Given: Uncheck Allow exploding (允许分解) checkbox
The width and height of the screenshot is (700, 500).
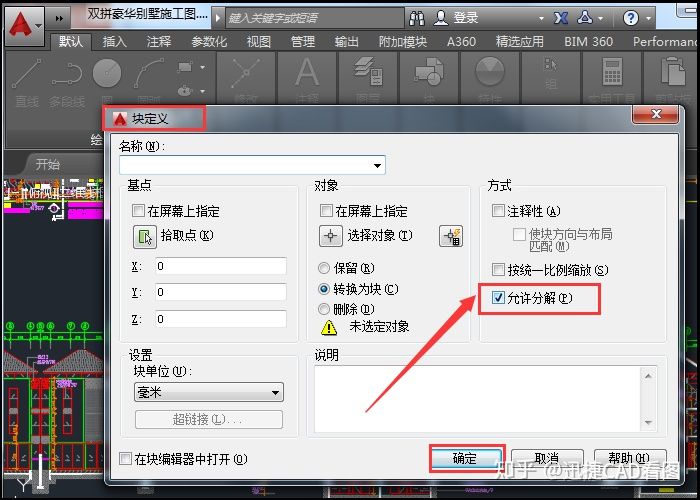Looking at the screenshot, I should (x=498, y=297).
